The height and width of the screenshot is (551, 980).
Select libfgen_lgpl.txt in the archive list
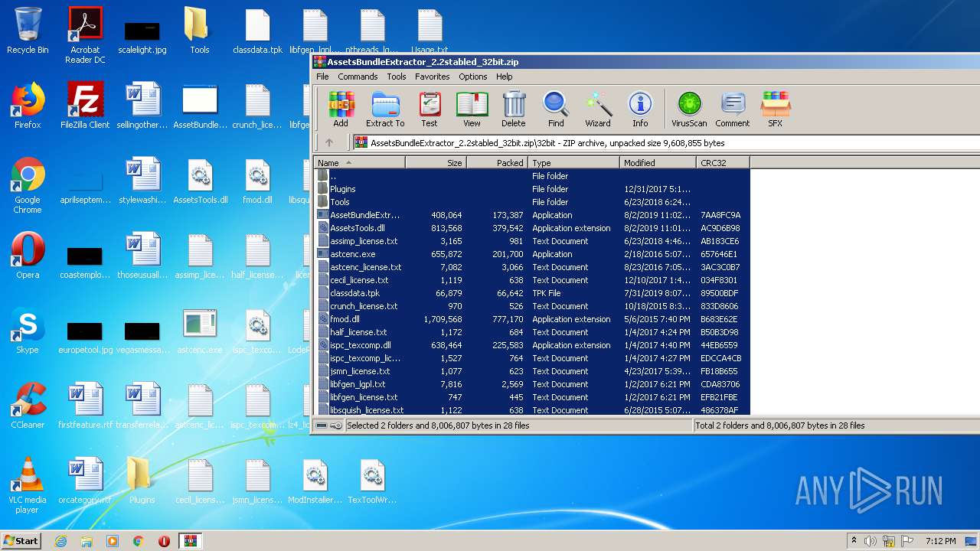point(532,384)
